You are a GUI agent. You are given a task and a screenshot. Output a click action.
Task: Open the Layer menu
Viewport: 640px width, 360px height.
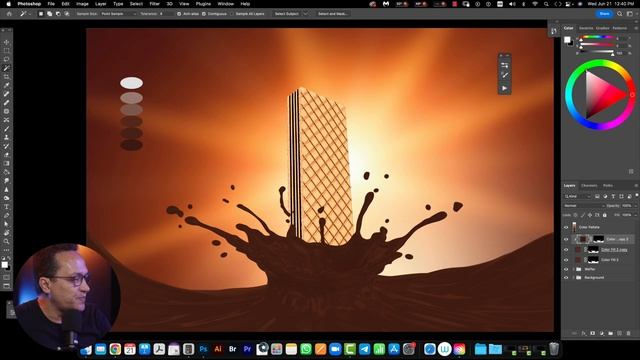[x=100, y=4]
